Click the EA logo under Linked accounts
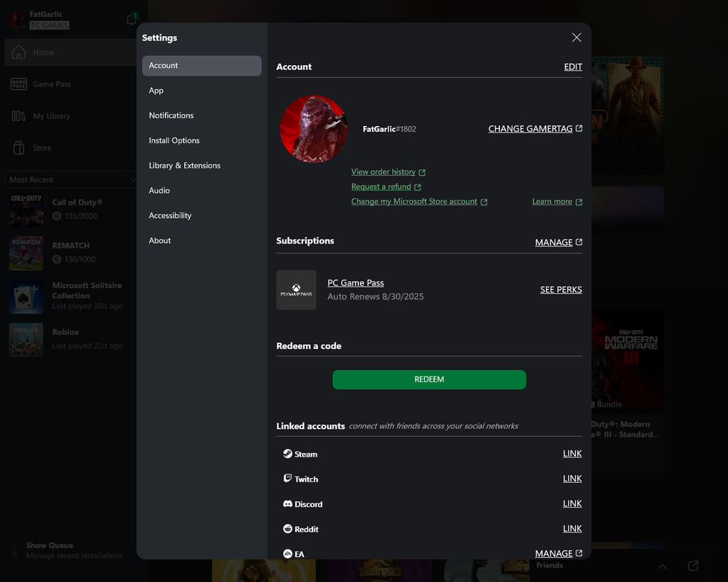 click(288, 554)
